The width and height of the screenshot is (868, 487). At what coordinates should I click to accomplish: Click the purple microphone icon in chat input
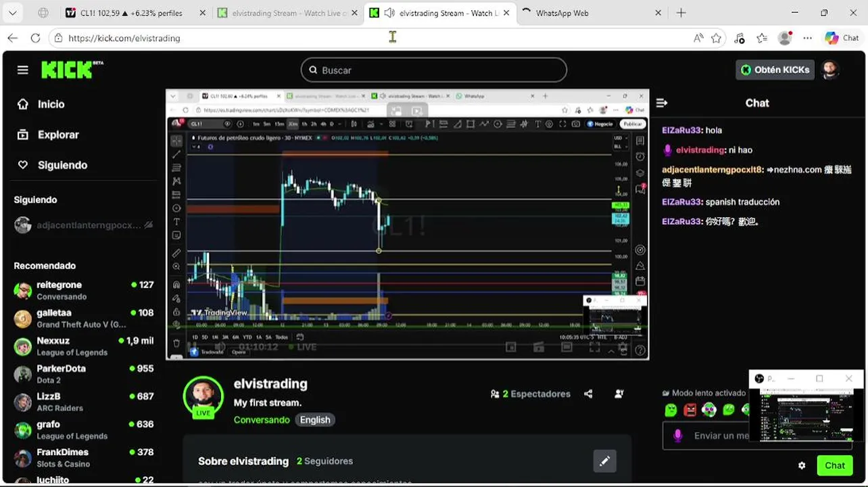point(678,436)
